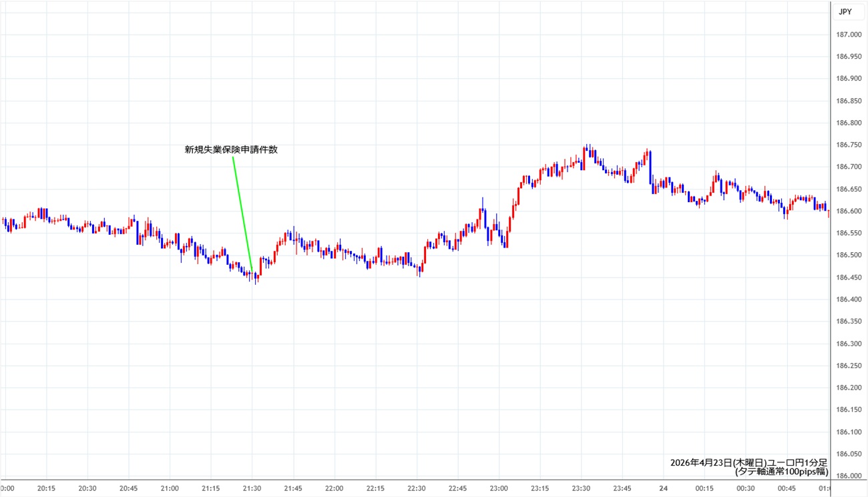This screenshot has height=497, width=868.
Task: Click the 2026年4月23日 ユーロ円1分足 caption
Action: coord(748,462)
